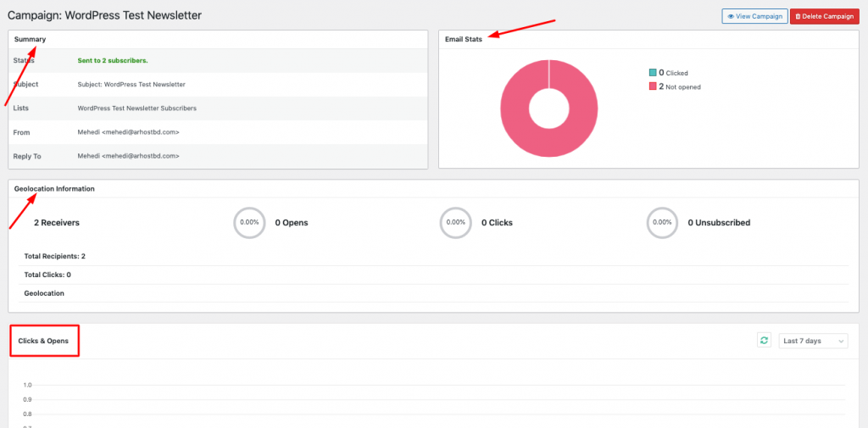Click the View Campaign button
Viewport: 868px width, 428px height.
click(x=754, y=16)
